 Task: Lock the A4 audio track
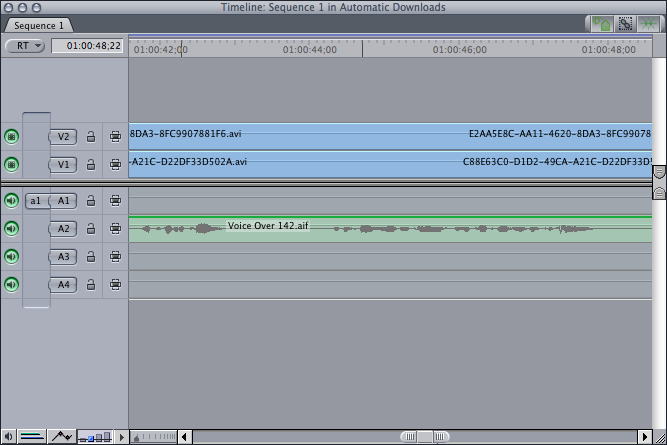(91, 285)
